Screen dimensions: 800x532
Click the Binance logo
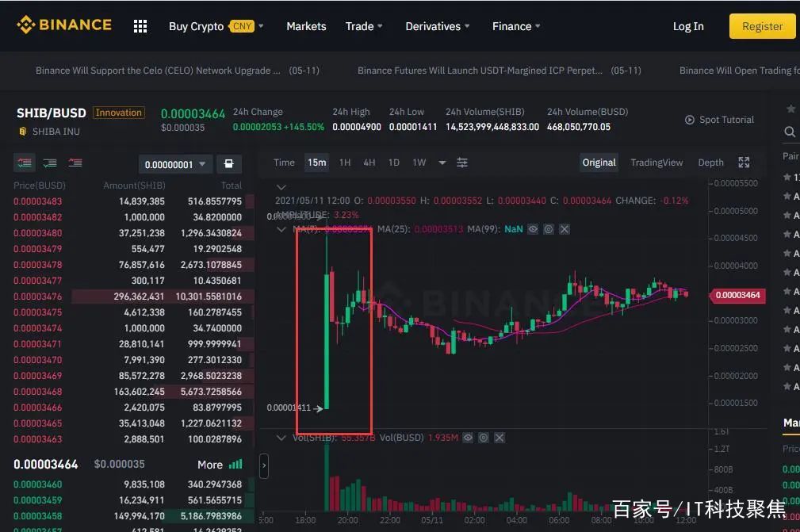[x=64, y=25]
